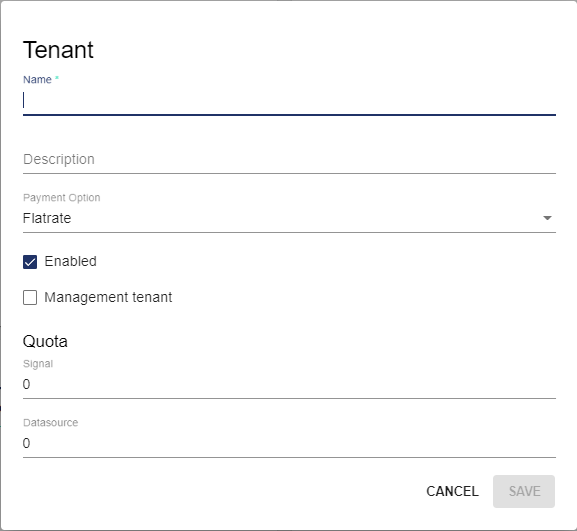577x531 pixels.
Task: Click the Datasource field label
Action: (50, 422)
